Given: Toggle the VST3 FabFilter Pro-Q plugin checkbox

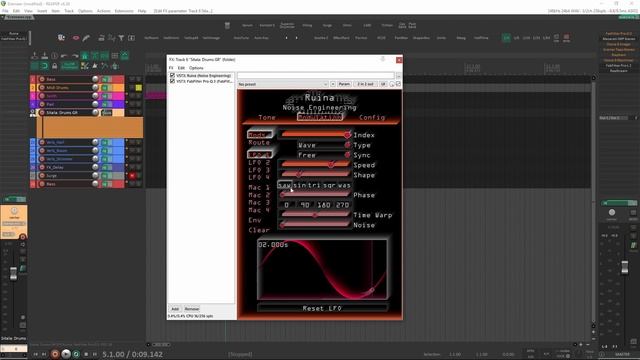Looking at the screenshot, I should (x=172, y=81).
